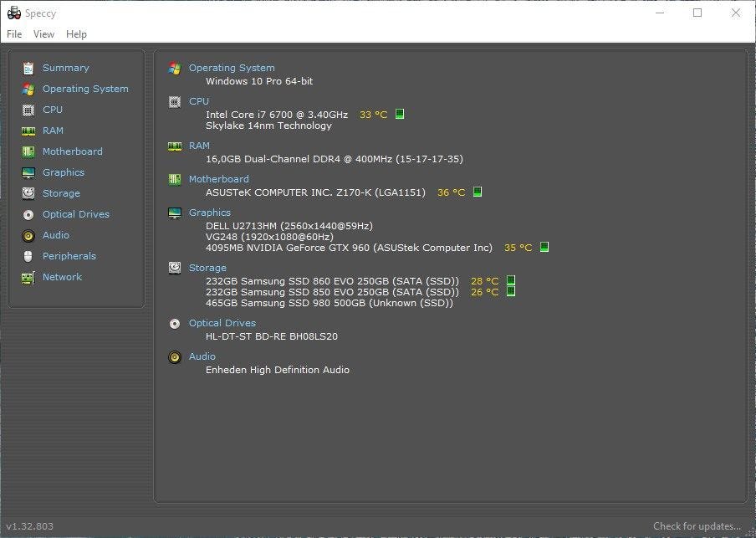This screenshot has width=756, height=538.
Task: Click the Audio heading link in summary
Action: pyautogui.click(x=202, y=356)
